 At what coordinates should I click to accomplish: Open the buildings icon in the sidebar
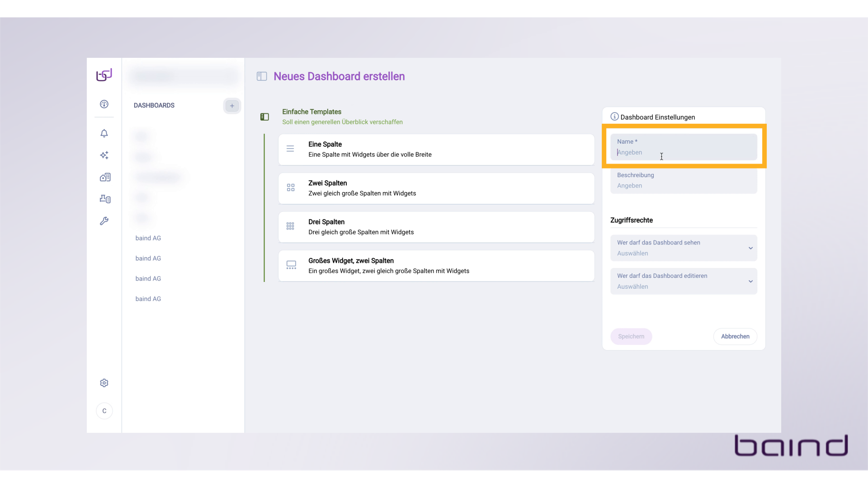coord(105,177)
